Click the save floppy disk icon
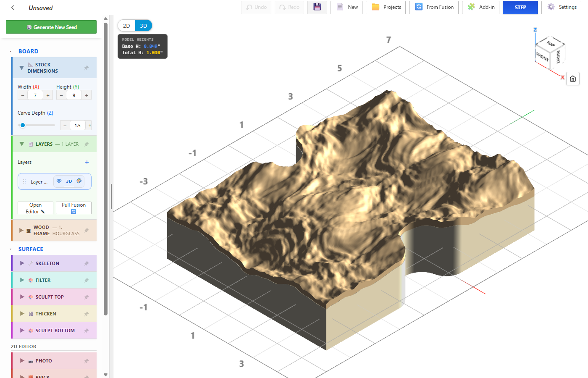588x378 pixels. click(317, 7)
